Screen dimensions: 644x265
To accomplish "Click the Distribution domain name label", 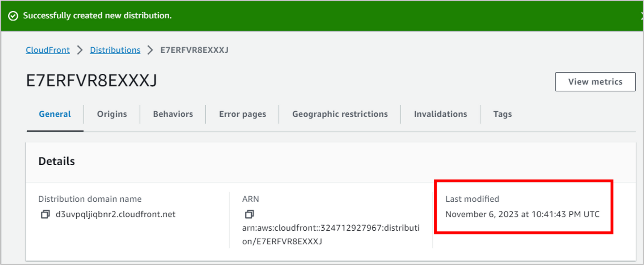I will (90, 199).
